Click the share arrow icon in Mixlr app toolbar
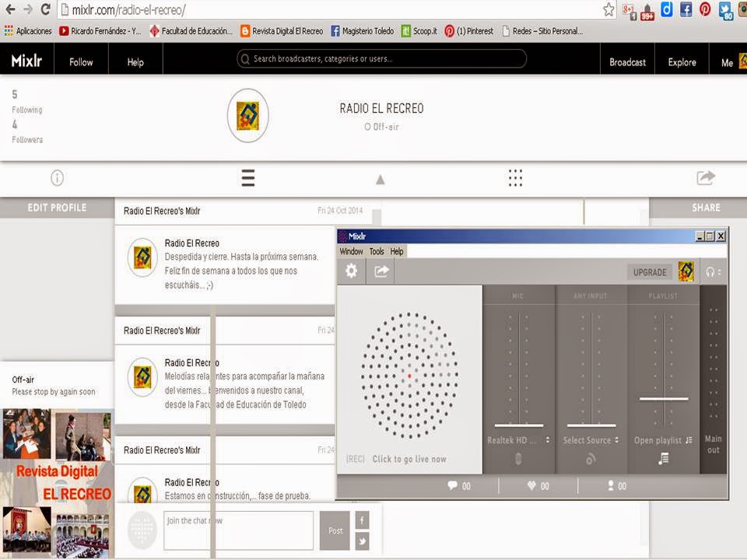This screenshot has height=560, width=747. pyautogui.click(x=381, y=271)
